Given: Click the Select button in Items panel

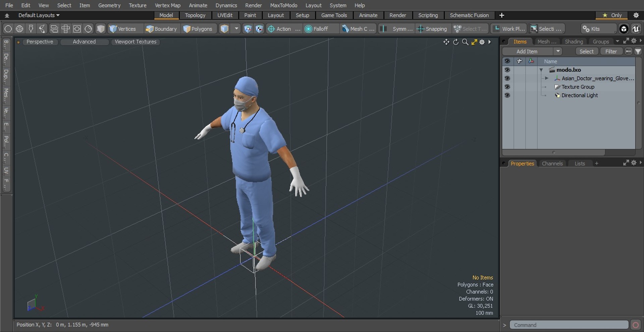Looking at the screenshot, I should (x=586, y=51).
